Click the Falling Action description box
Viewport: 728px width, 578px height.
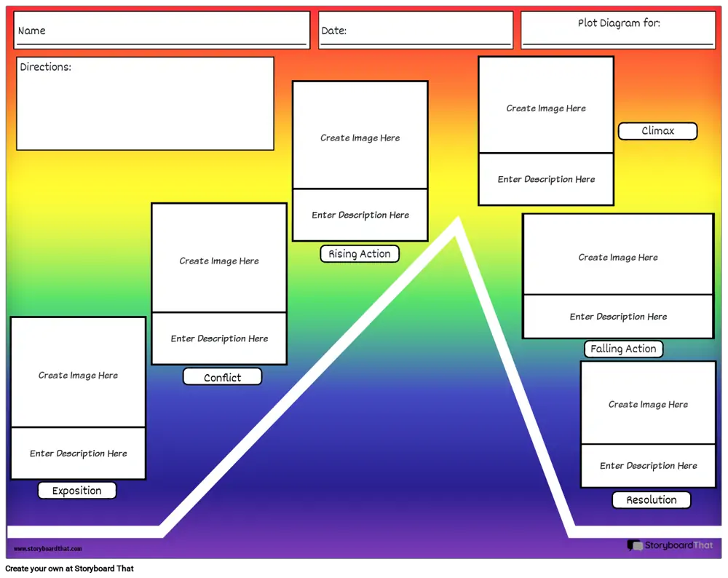(x=618, y=317)
